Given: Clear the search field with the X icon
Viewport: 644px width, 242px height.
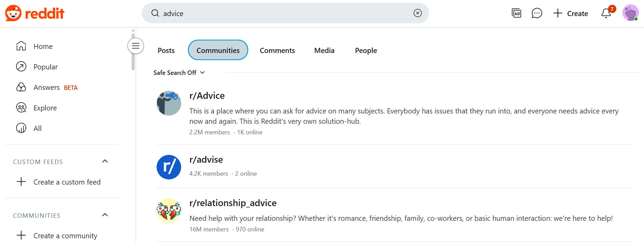Looking at the screenshot, I should tap(417, 13).
